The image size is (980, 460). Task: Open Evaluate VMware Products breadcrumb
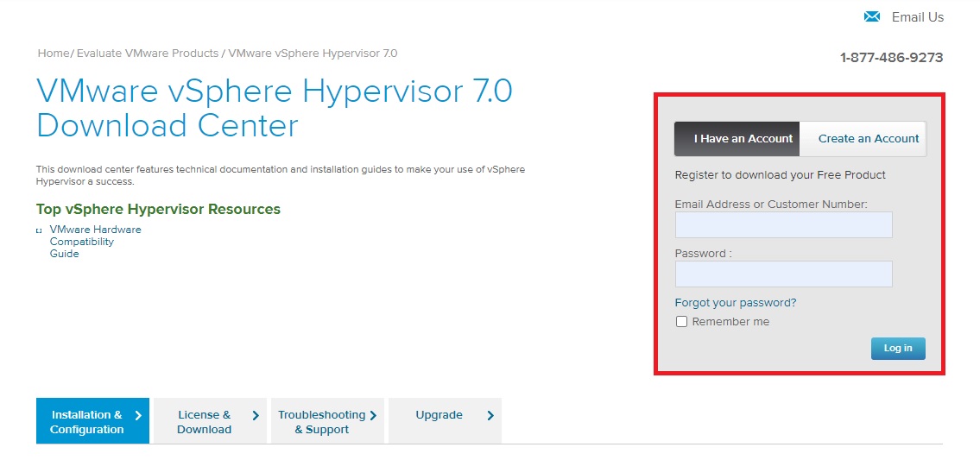coord(148,54)
